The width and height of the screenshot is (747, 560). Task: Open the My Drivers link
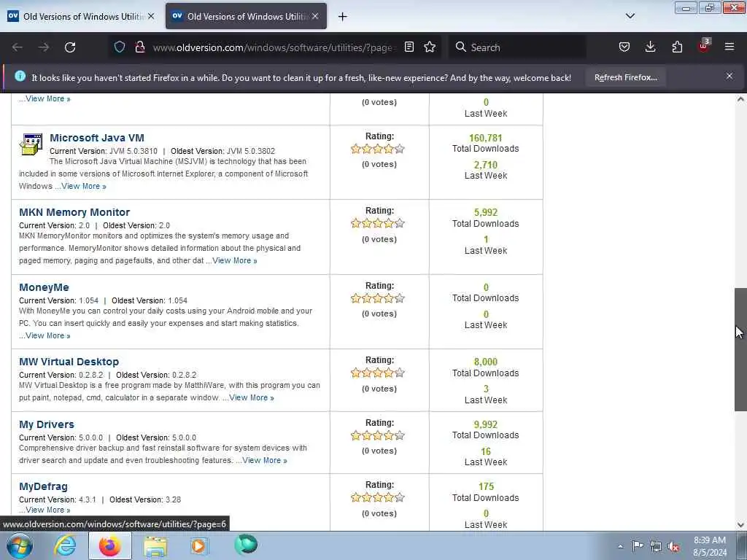46,424
